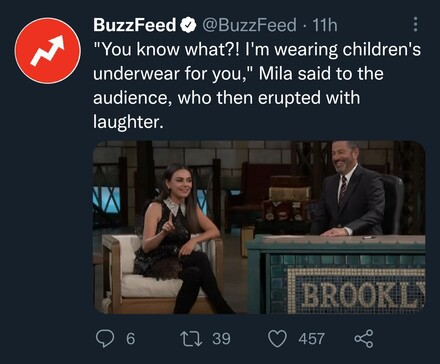Click the BROOKLYN mosaic sign on desk

click(356, 291)
